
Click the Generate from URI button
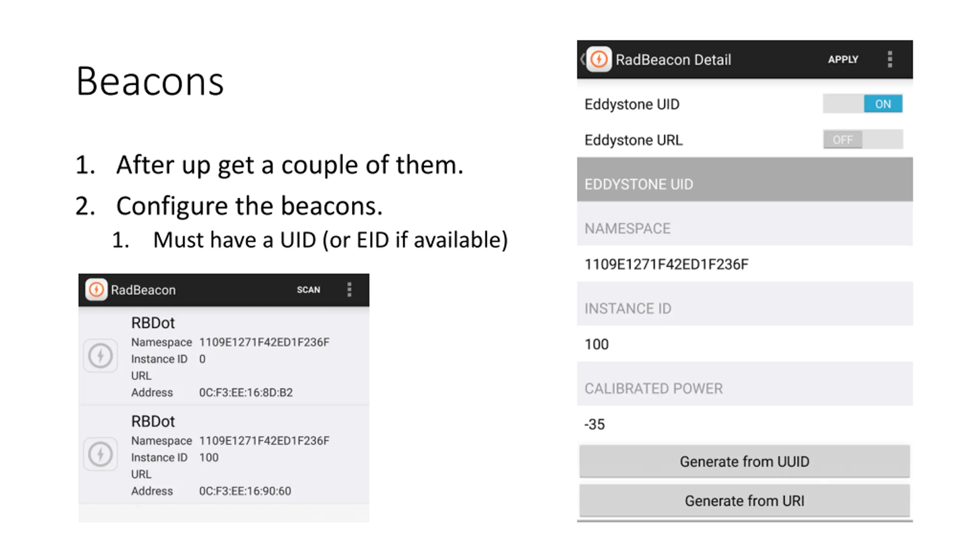pos(745,501)
